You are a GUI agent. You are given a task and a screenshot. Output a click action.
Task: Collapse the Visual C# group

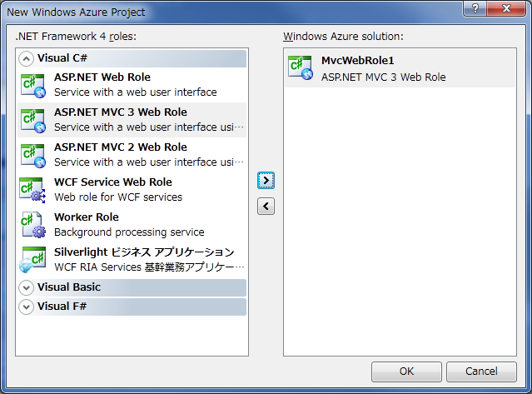[26, 59]
